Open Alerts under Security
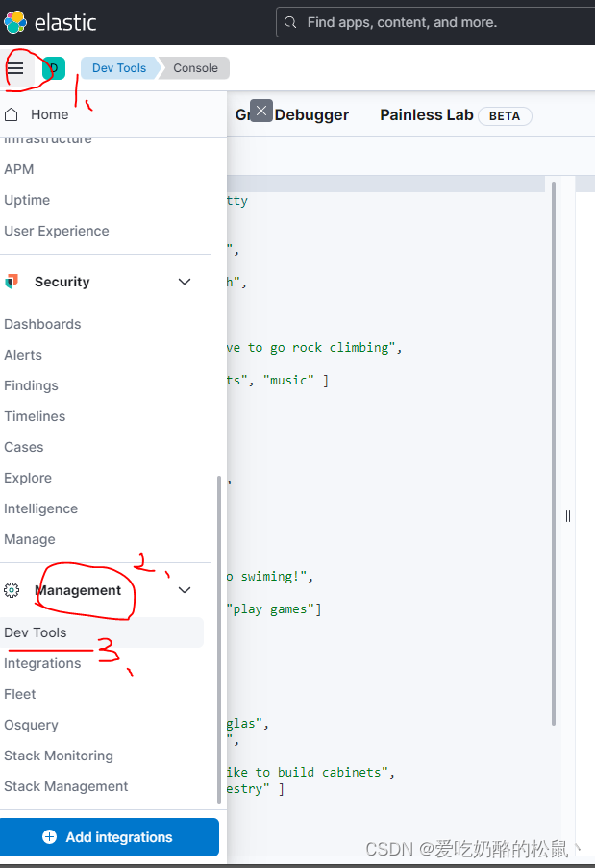Viewport: 595px width, 868px height. click(x=23, y=355)
